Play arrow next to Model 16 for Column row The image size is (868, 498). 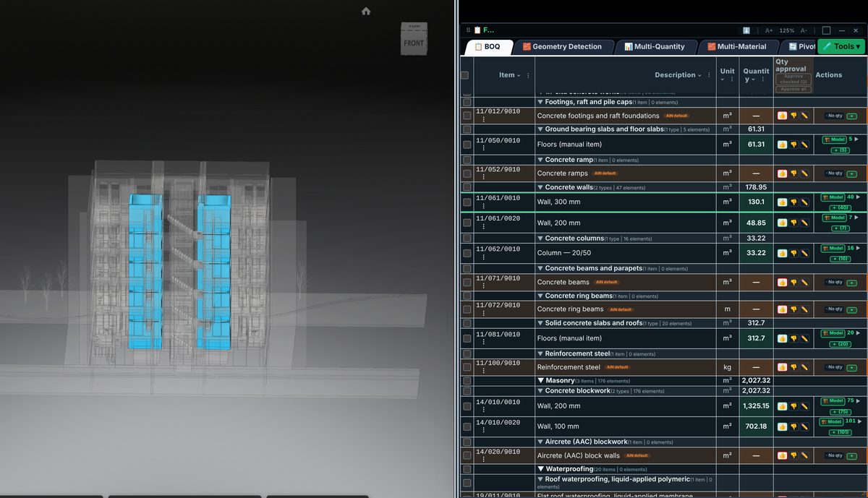[x=857, y=248]
